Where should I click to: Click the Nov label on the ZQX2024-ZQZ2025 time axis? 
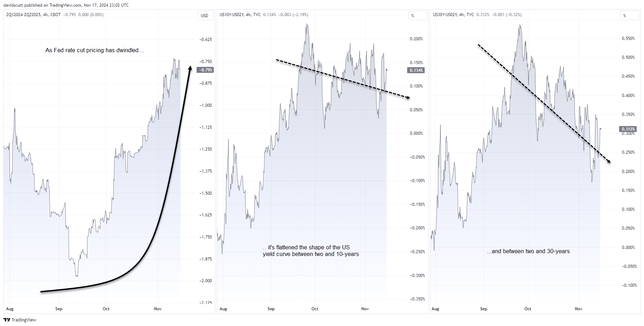click(158, 309)
